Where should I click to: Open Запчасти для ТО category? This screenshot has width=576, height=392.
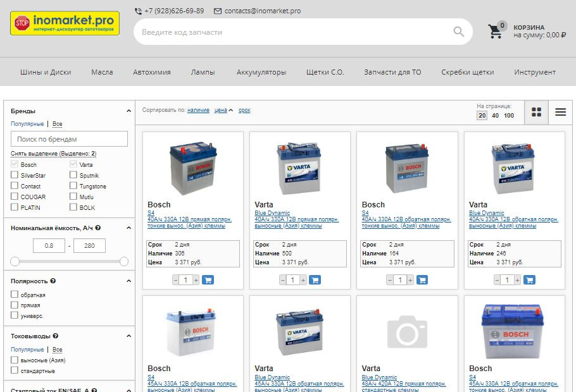click(392, 72)
